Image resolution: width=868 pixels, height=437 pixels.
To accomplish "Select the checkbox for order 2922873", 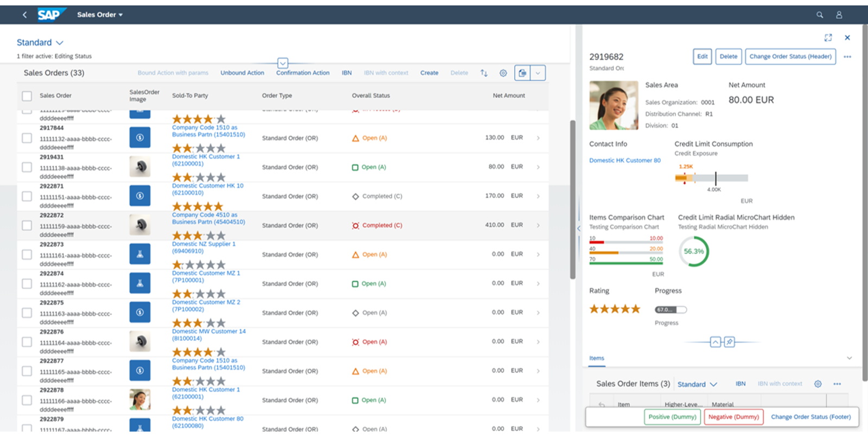I will (x=27, y=254).
